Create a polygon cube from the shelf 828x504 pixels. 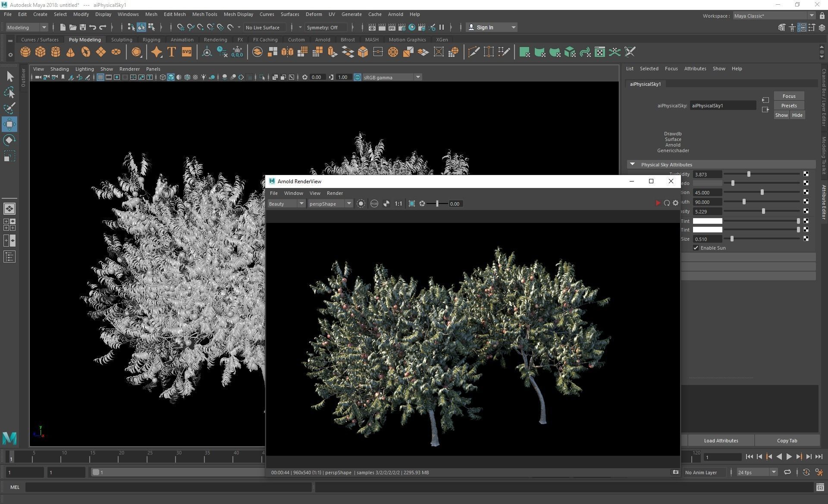click(x=41, y=52)
